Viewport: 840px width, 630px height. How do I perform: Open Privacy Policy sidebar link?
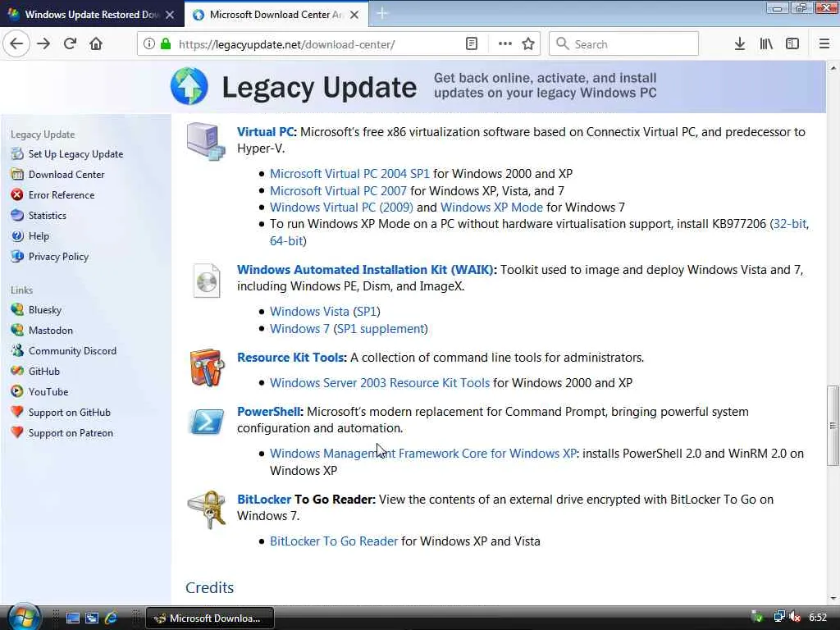click(x=58, y=257)
